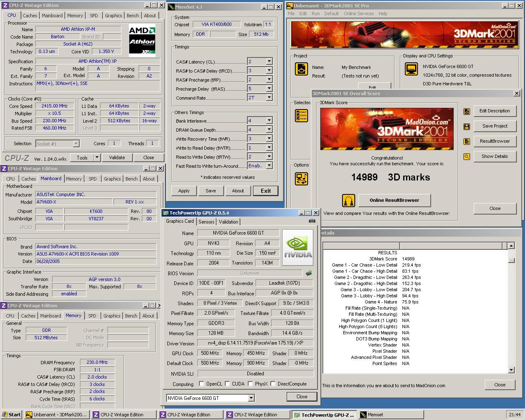Switch to the Sensors tab in GPU-Z
The image size is (525, 420).
[x=206, y=221]
